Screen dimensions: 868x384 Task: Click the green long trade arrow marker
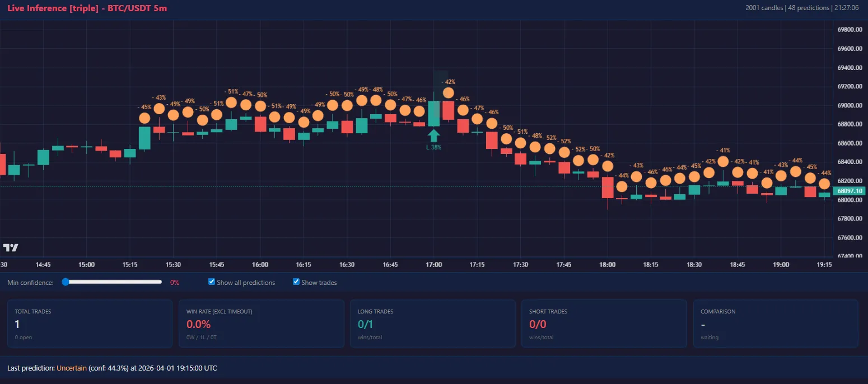point(434,135)
